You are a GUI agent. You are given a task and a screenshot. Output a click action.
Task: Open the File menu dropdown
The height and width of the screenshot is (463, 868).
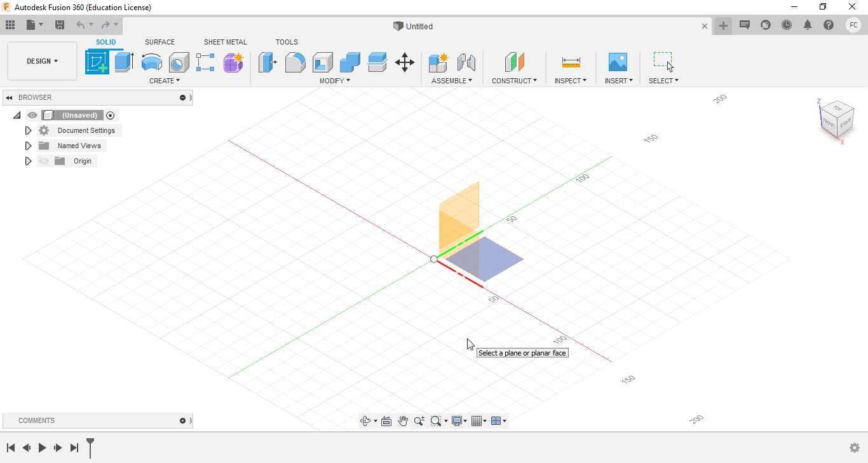point(34,25)
